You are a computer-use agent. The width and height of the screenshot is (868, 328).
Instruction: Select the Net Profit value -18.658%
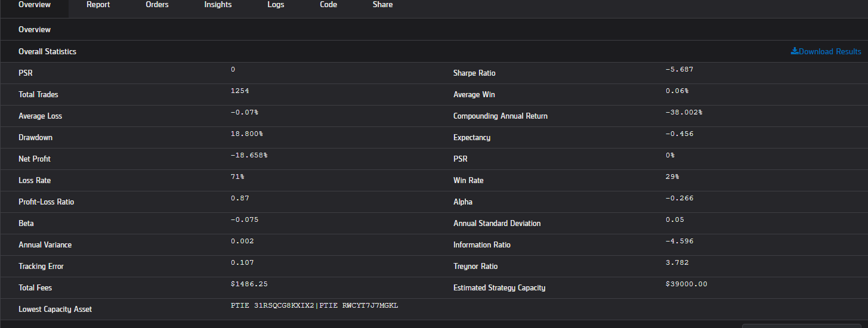tap(249, 155)
